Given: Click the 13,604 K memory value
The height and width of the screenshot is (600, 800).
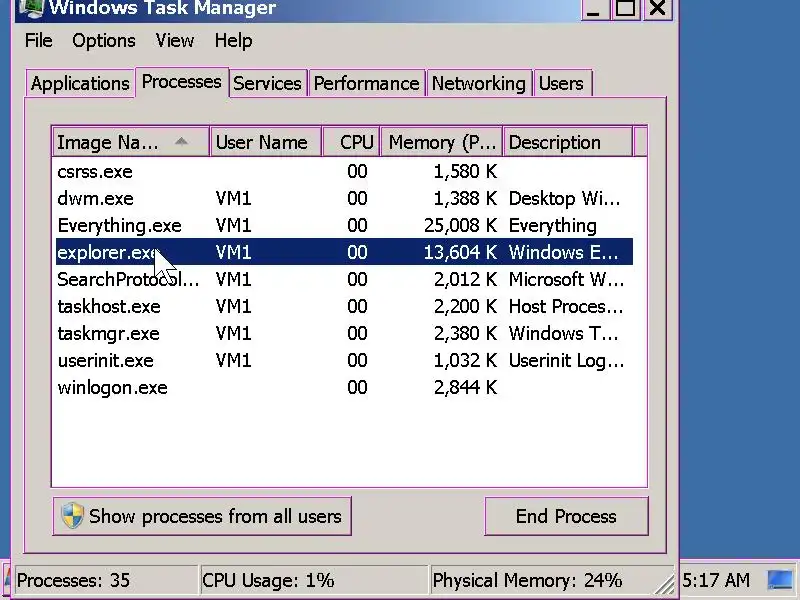Looking at the screenshot, I should click(x=460, y=252).
